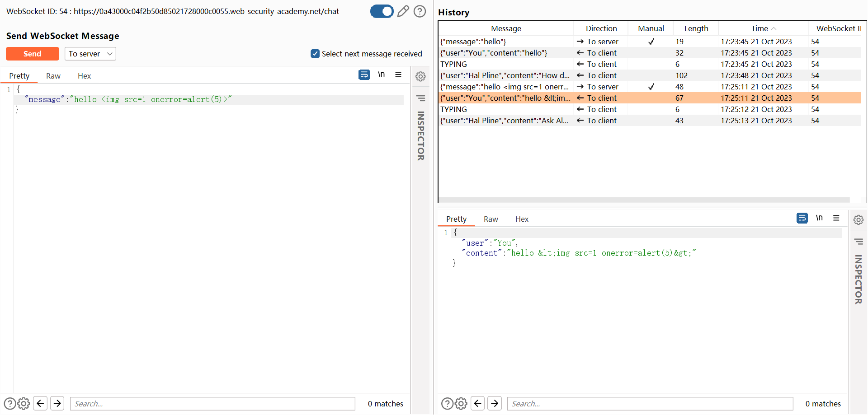Image resolution: width=868 pixels, height=415 pixels.
Task: Open the To server direction dropdown
Action: [90, 54]
